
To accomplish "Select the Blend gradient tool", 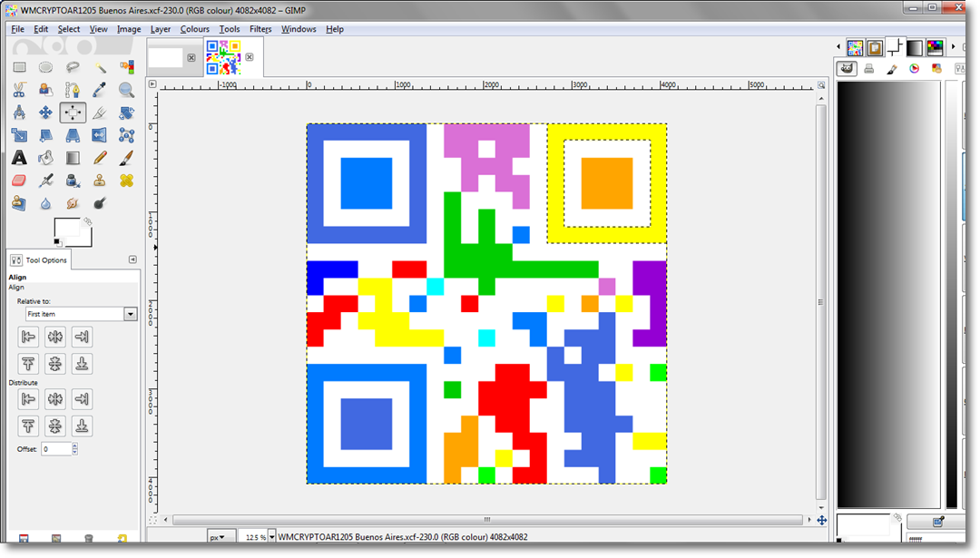I will [73, 158].
